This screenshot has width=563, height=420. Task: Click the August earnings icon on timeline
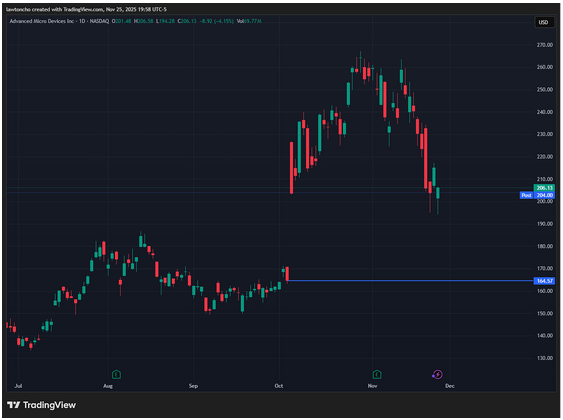click(x=116, y=374)
